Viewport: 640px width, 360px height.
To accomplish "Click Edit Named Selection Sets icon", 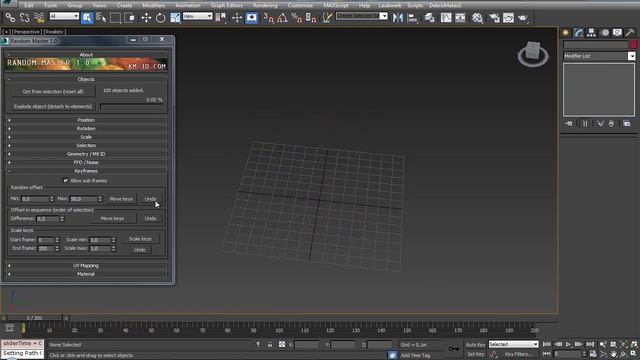I will coord(327,18).
